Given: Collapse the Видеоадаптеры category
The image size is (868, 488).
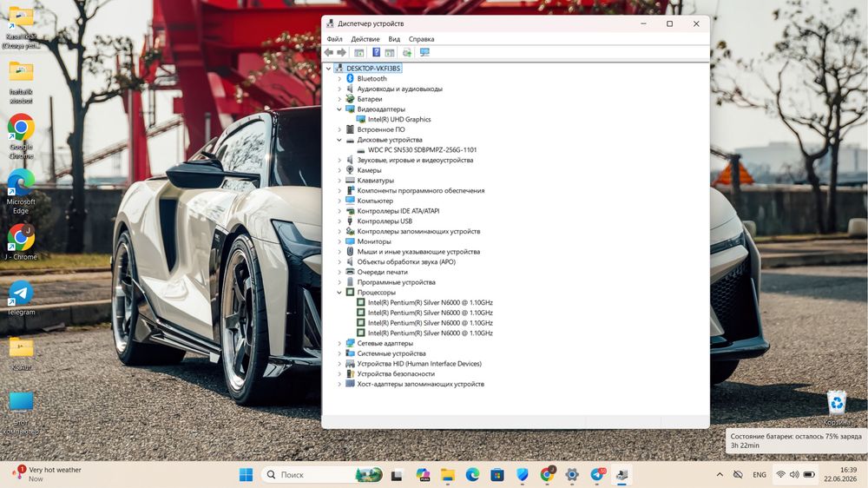Looking at the screenshot, I should (x=339, y=109).
